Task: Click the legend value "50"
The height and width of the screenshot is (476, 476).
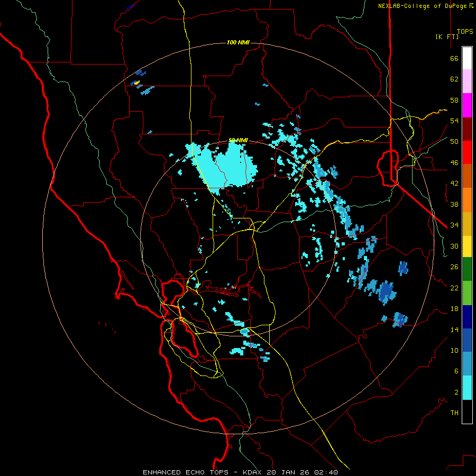Action: click(454, 142)
